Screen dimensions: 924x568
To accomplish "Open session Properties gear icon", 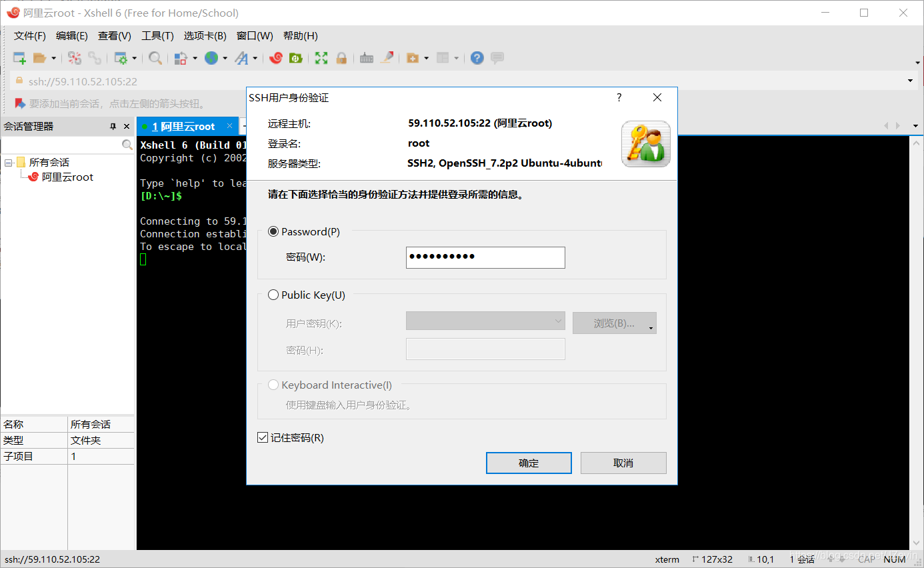I will coord(121,58).
